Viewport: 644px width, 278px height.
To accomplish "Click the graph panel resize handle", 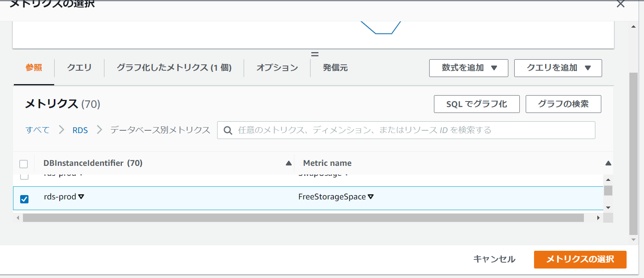I will coord(315,54).
